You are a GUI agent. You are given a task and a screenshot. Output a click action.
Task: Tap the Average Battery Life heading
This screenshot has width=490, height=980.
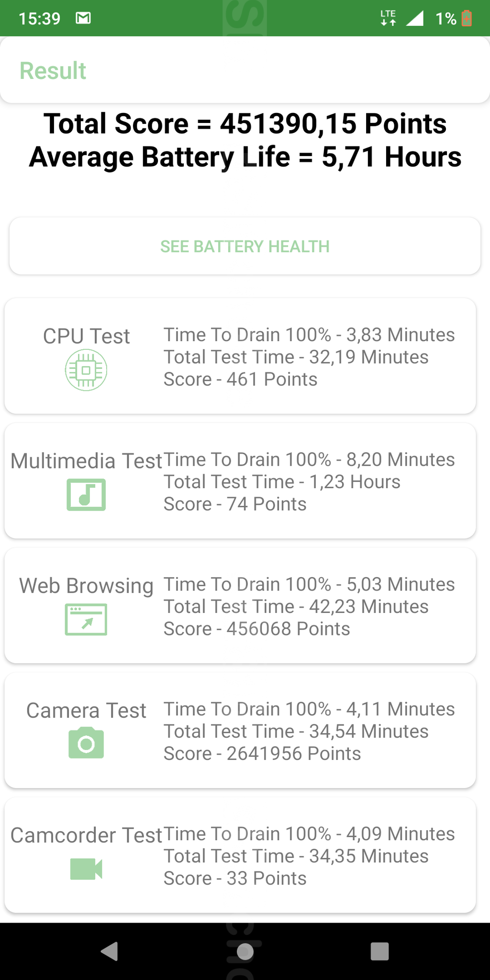tap(245, 157)
